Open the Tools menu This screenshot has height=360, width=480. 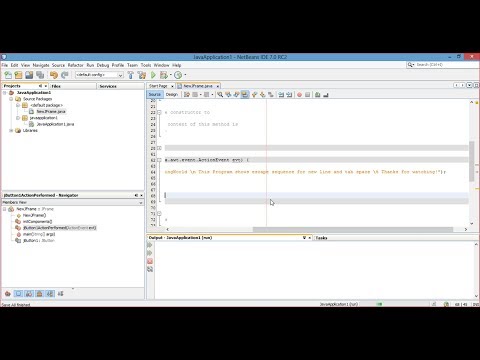[x=146, y=65]
